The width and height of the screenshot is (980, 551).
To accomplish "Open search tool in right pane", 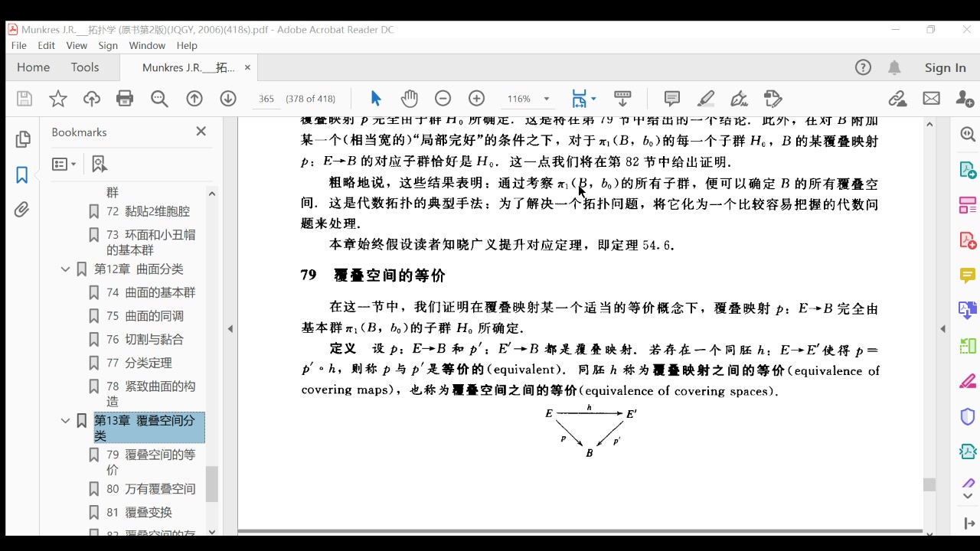I will [968, 135].
